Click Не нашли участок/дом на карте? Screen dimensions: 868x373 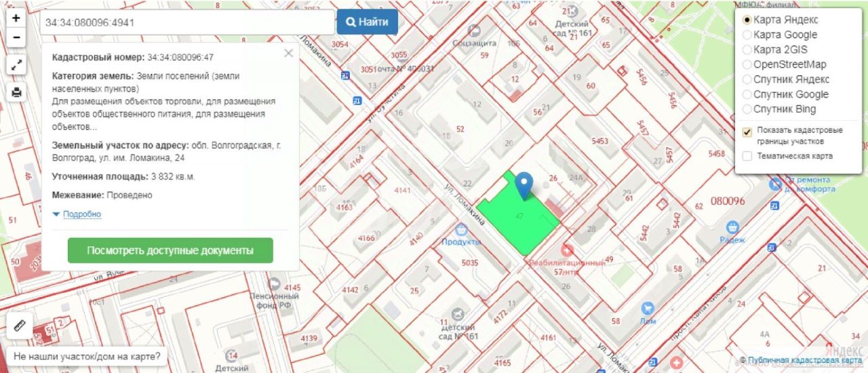pyautogui.click(x=87, y=356)
